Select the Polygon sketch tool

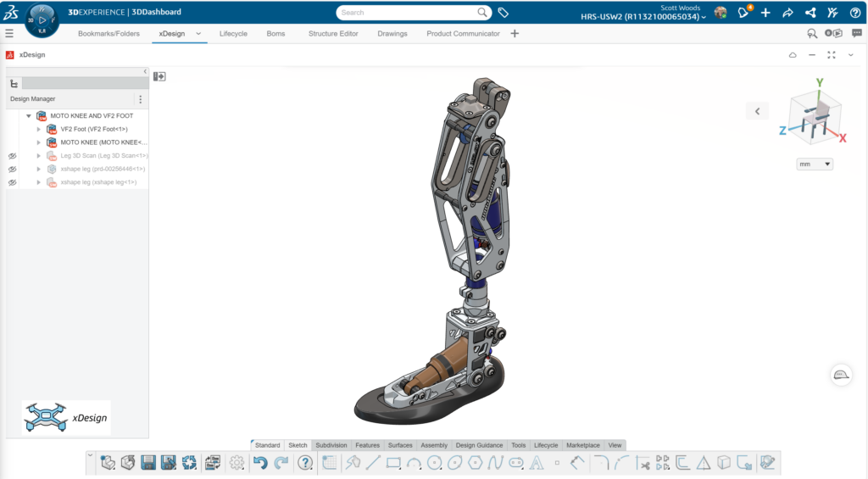click(475, 462)
